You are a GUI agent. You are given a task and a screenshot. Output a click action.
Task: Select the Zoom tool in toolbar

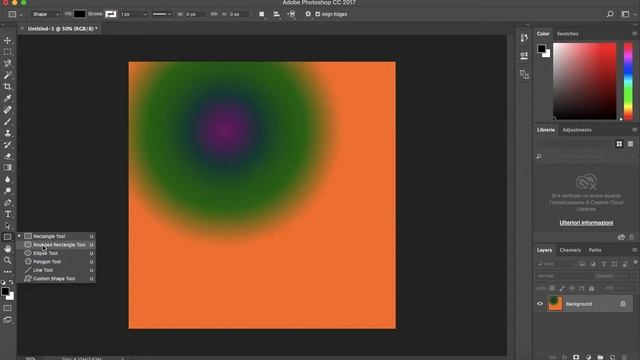[x=7, y=260]
